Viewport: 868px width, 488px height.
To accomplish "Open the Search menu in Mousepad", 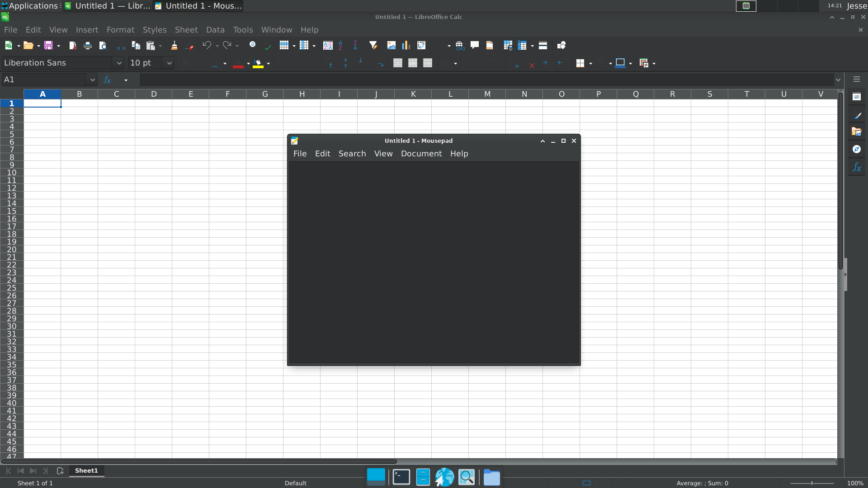I will pyautogui.click(x=352, y=154).
